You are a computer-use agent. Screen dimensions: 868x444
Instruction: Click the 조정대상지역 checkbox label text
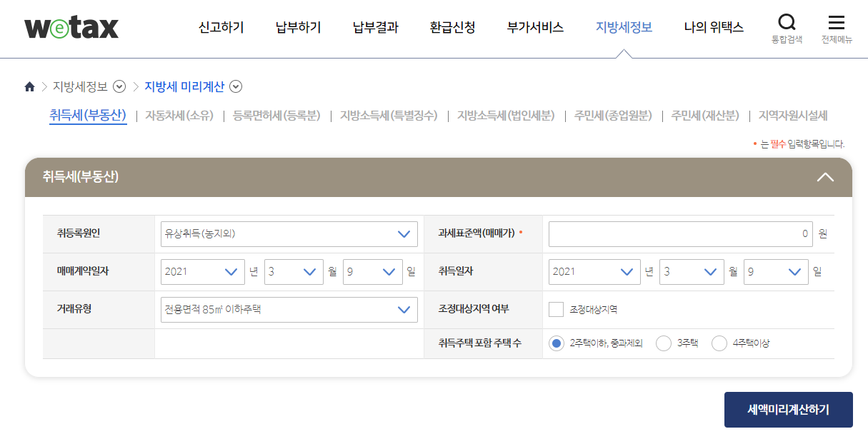click(x=593, y=310)
